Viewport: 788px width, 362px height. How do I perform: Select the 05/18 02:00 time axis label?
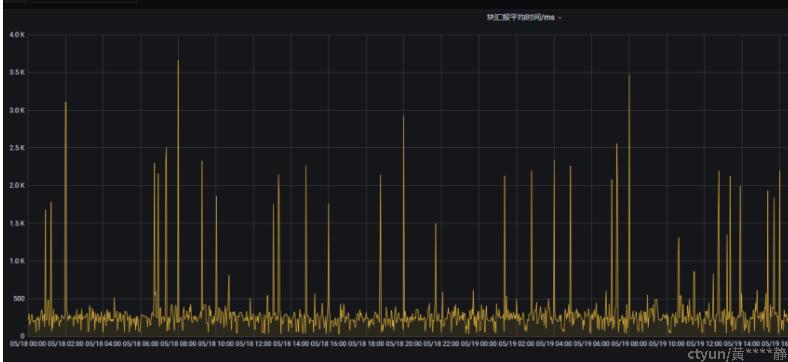[x=65, y=344]
